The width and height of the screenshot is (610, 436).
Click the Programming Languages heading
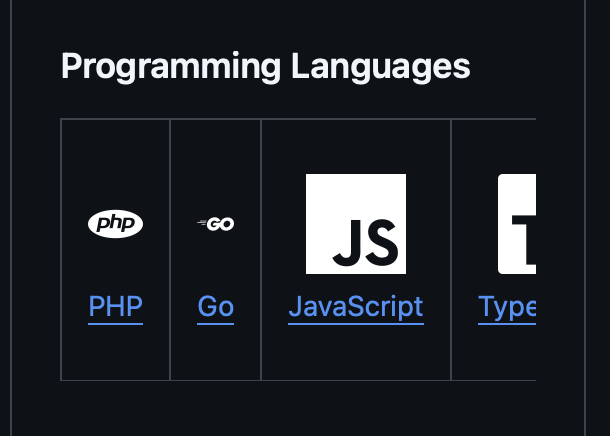[x=266, y=67]
